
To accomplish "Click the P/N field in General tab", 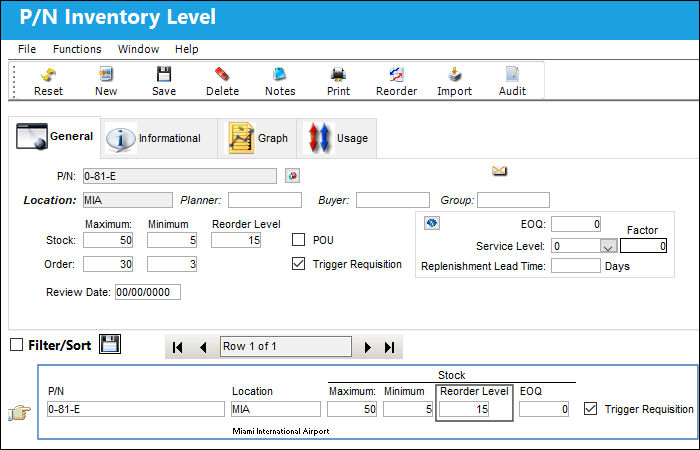I will pos(180,176).
